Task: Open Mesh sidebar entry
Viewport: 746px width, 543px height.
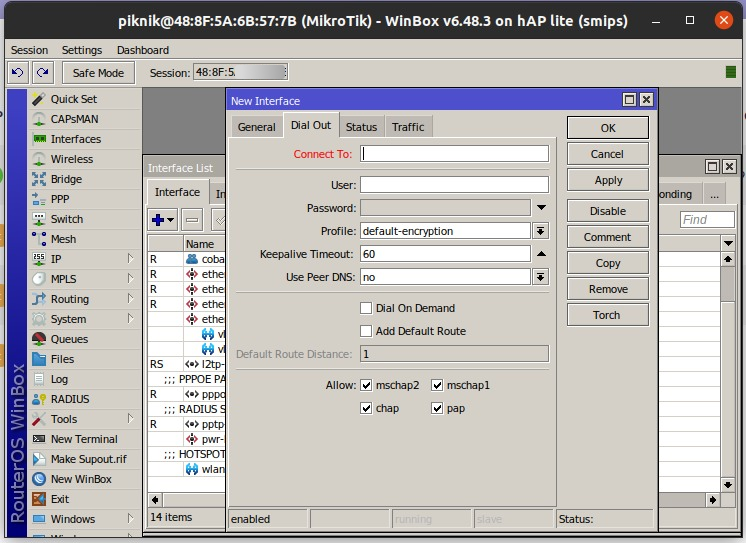Action: pos(63,239)
